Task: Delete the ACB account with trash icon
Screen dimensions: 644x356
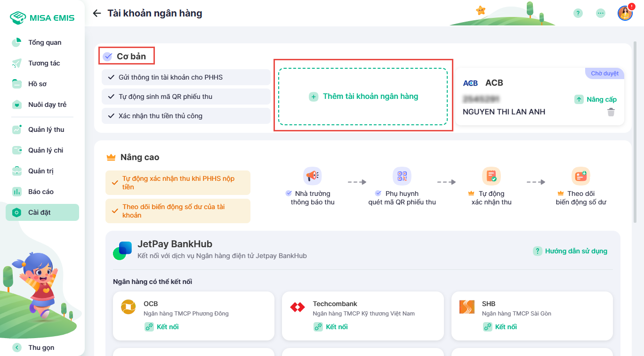Action: tap(611, 112)
